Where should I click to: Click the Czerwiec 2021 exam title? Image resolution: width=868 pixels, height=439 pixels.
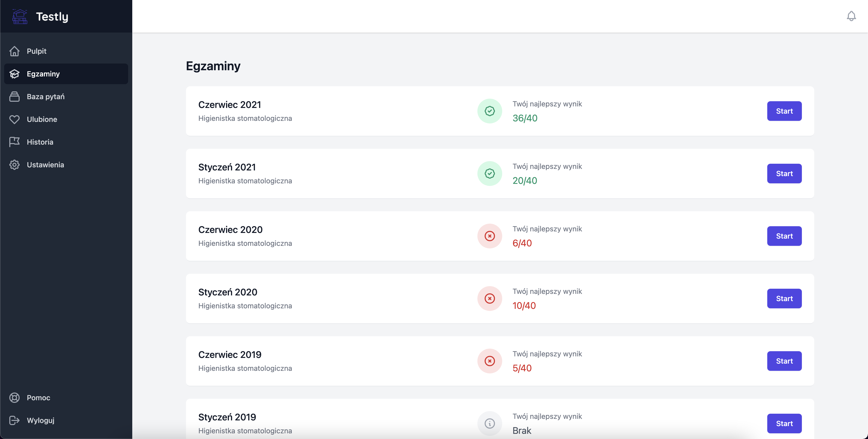pyautogui.click(x=229, y=105)
